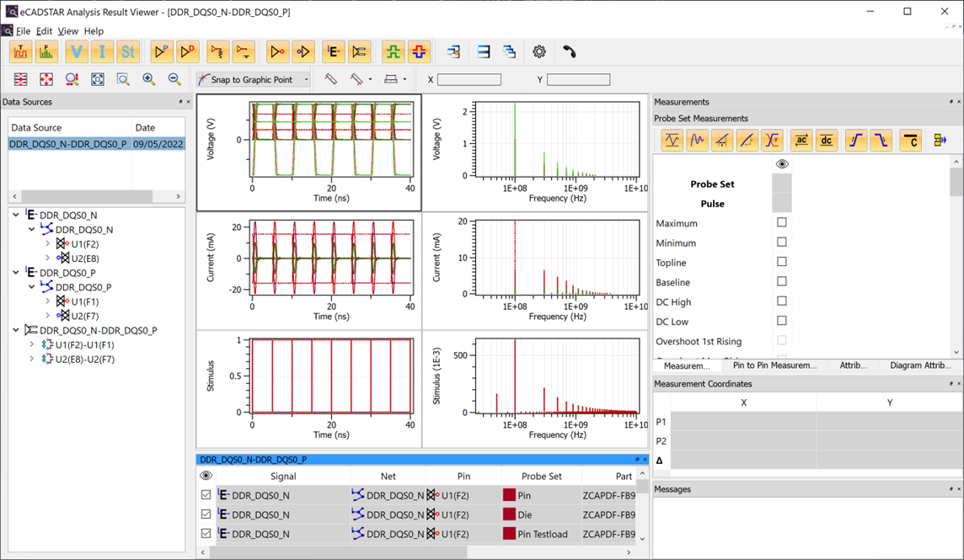
Task: Uncheck the Pin Testload row checkbox
Action: coord(206,534)
